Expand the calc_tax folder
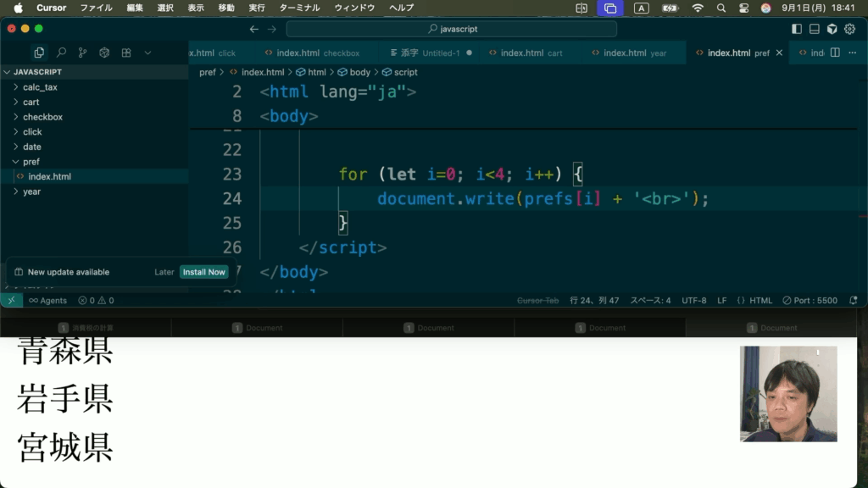Image resolution: width=868 pixels, height=488 pixels. [40, 87]
